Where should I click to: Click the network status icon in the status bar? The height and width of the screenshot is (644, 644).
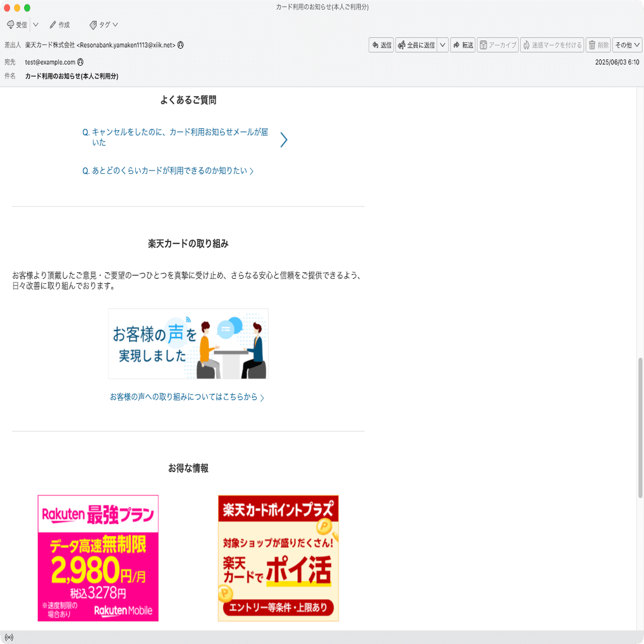click(x=8, y=637)
